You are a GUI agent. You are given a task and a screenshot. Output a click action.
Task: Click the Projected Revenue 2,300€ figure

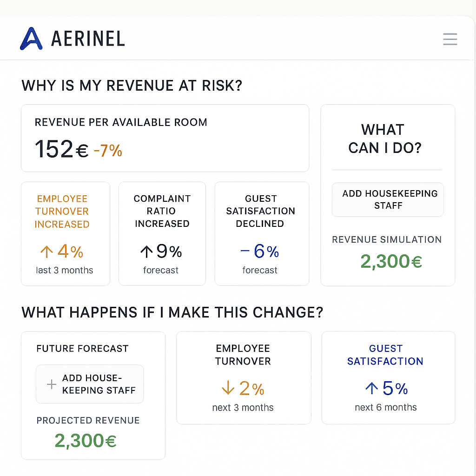click(x=86, y=440)
